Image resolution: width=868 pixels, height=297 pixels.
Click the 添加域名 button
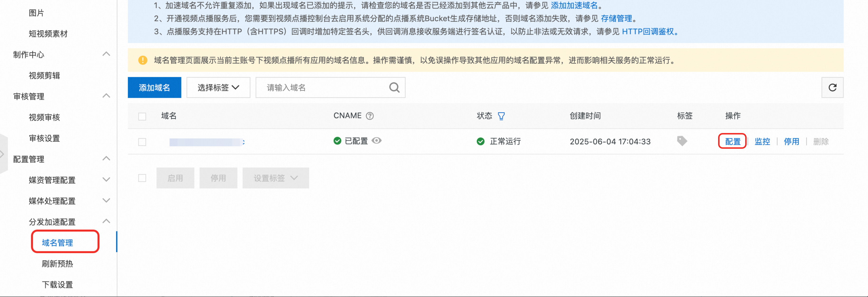click(x=154, y=88)
